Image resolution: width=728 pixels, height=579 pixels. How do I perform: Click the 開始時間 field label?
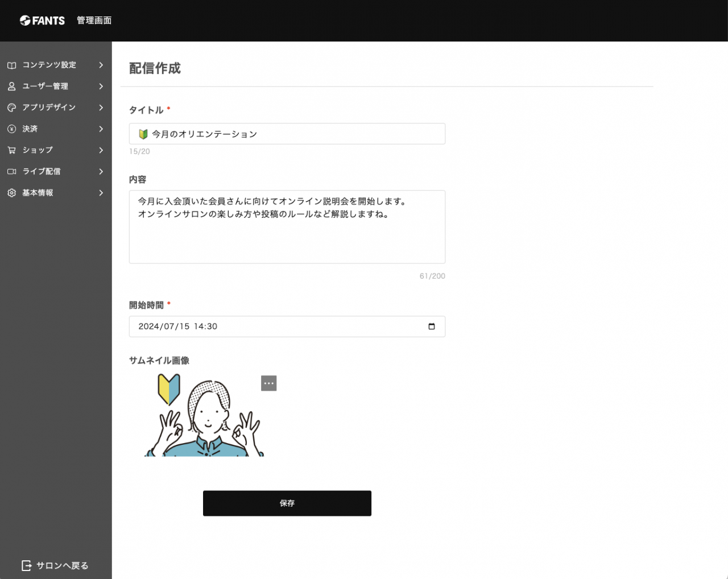click(x=146, y=305)
